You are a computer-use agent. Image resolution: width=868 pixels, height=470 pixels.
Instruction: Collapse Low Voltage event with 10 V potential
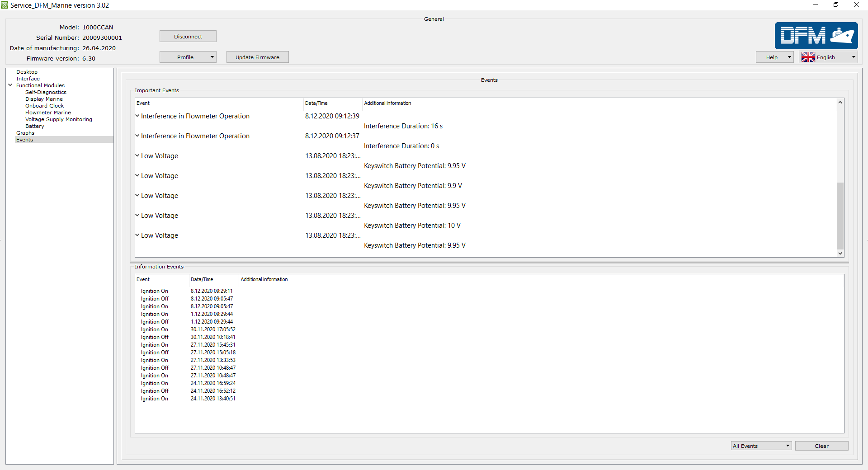coord(137,215)
